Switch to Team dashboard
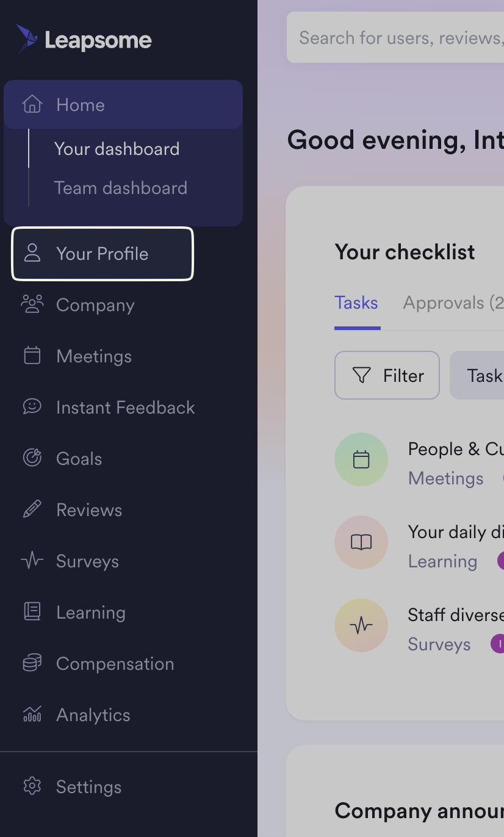The image size is (504, 837). 120,188
